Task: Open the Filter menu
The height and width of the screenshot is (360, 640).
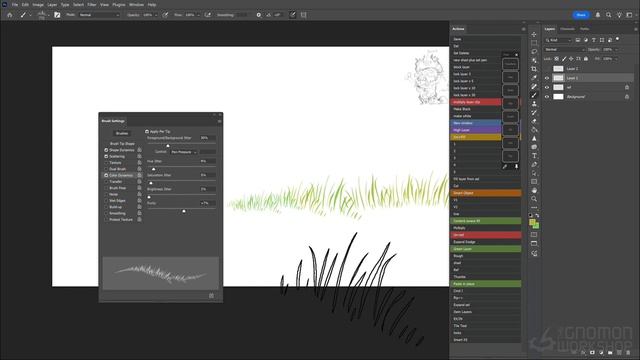Action: [91, 4]
